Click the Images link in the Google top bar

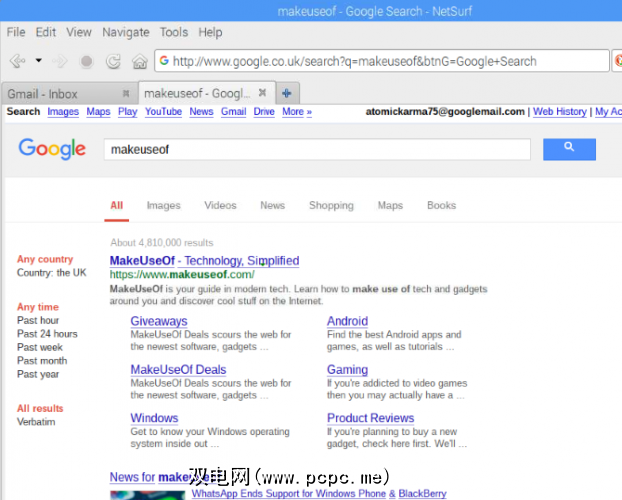pos(63,112)
